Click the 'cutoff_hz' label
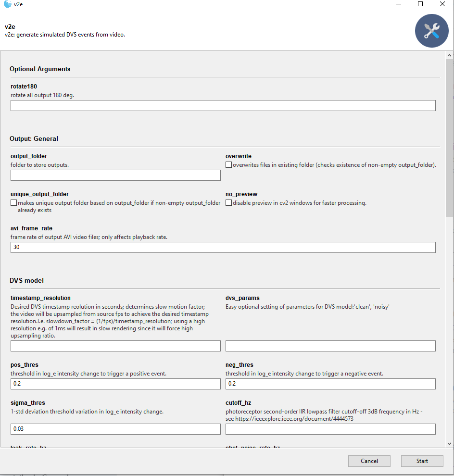Screen dimensions: 454x476 click(238, 403)
